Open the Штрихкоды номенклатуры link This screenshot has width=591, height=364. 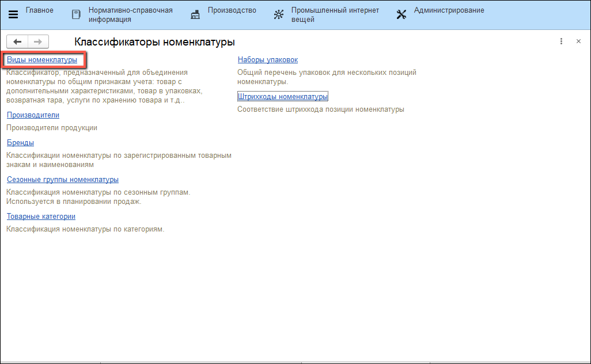(x=282, y=97)
